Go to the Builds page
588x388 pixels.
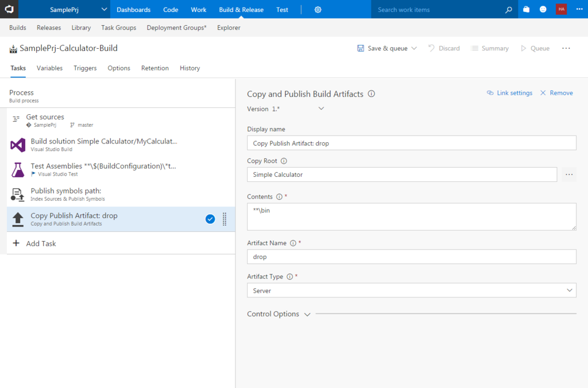pyautogui.click(x=18, y=28)
